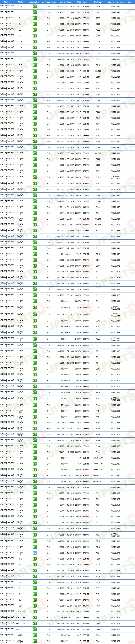
Task: Click fuel icon in CLK C209 M 272.940 row
Action: [35, 12]
